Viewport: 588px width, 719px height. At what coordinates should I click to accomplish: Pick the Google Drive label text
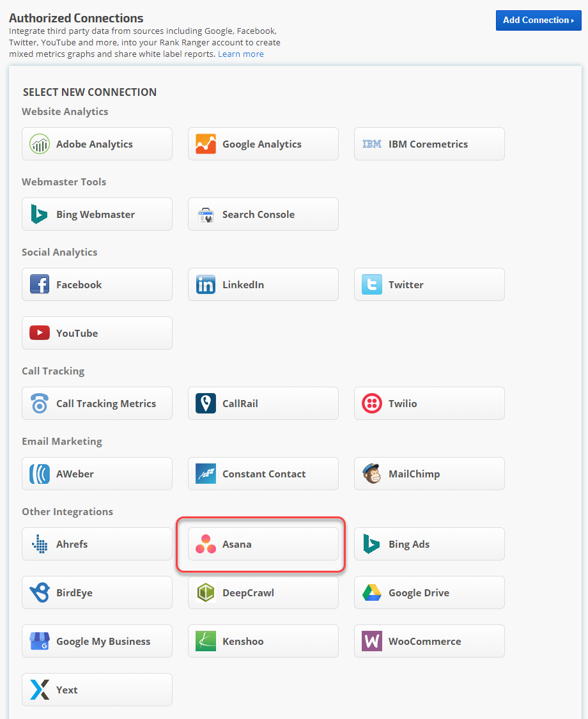tap(419, 593)
